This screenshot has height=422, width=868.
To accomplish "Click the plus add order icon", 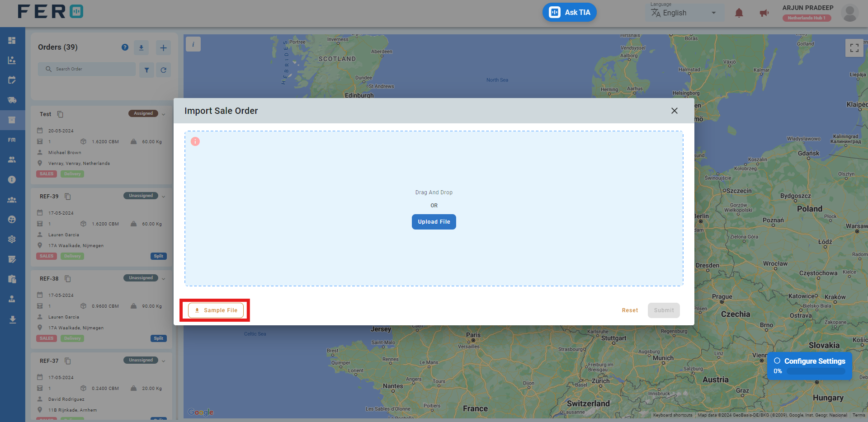I will coord(163,47).
